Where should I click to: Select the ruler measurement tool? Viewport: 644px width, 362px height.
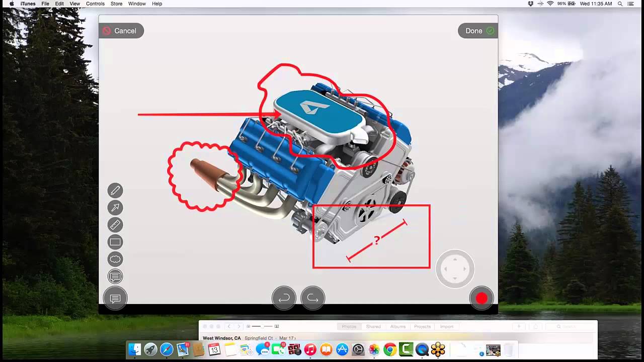coord(115,225)
